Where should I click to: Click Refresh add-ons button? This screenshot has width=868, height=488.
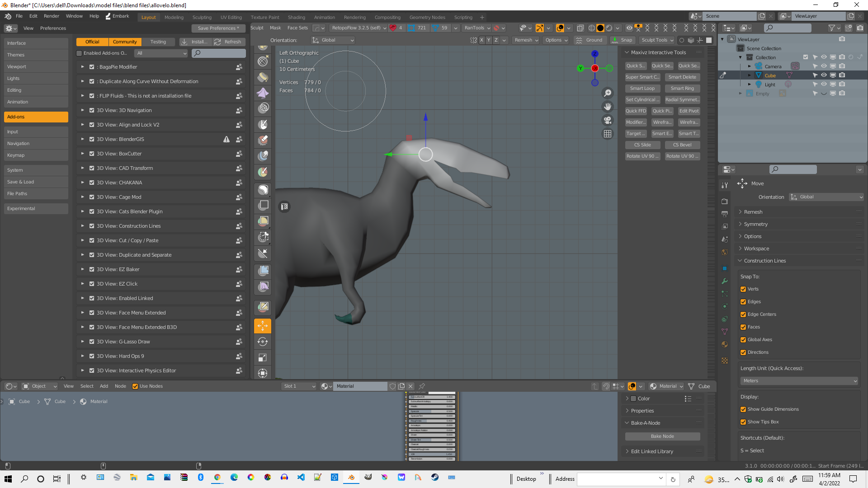(x=229, y=42)
